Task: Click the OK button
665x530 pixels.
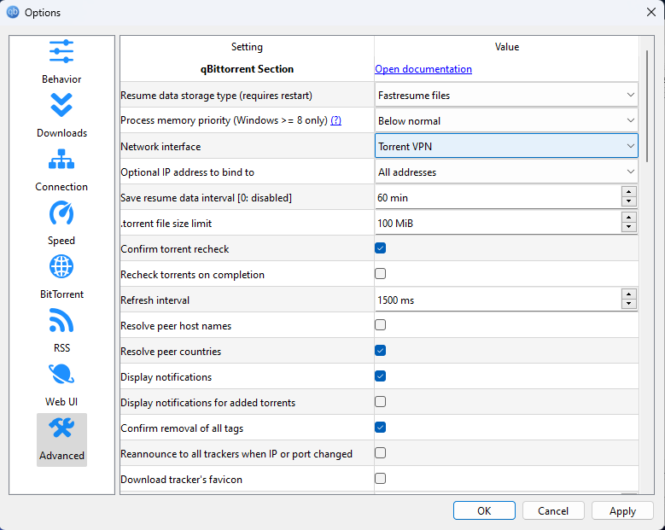Action: [484, 510]
